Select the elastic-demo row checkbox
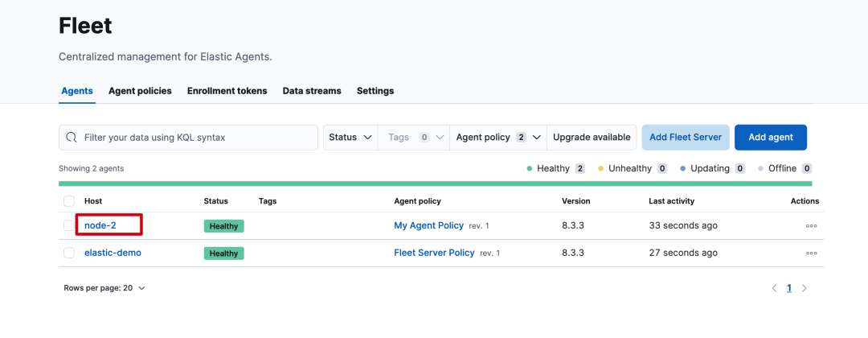The height and width of the screenshot is (338, 868). (x=69, y=253)
